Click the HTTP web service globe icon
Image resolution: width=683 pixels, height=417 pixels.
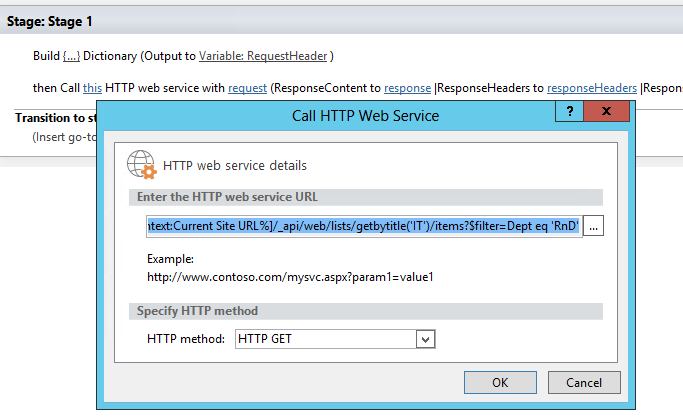142,164
